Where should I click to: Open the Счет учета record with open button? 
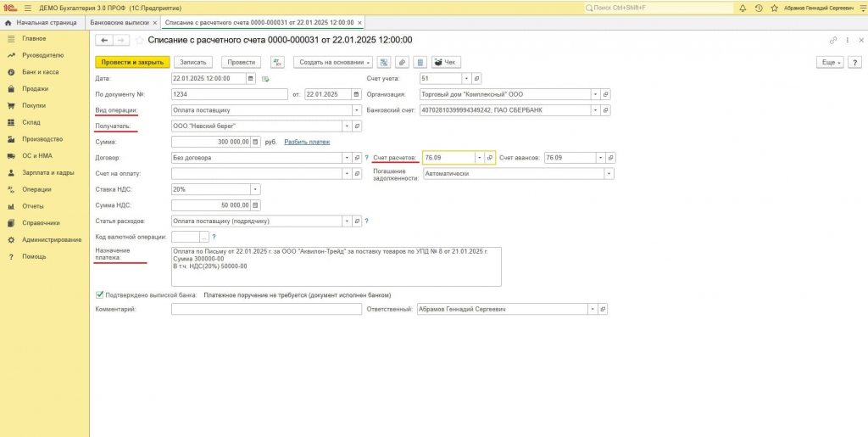(x=476, y=79)
